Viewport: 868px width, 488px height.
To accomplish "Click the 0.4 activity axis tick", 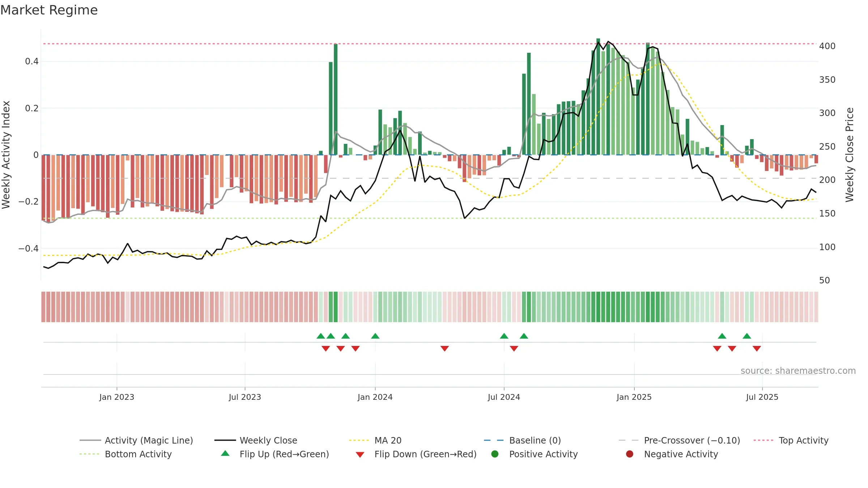I will [32, 61].
